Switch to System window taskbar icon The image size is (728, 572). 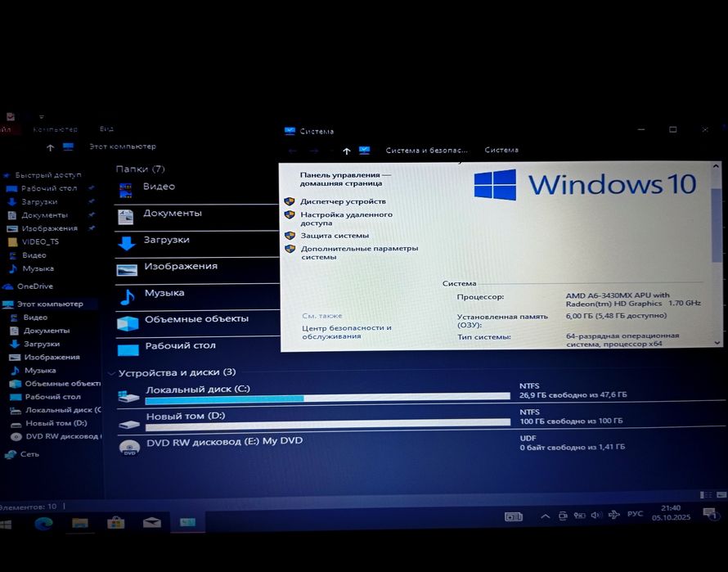(x=187, y=523)
